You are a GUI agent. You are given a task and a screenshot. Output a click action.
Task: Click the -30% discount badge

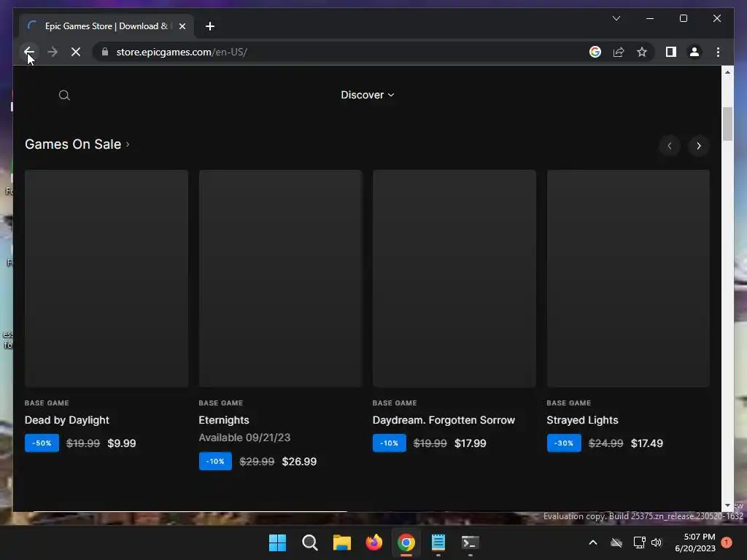coord(564,443)
